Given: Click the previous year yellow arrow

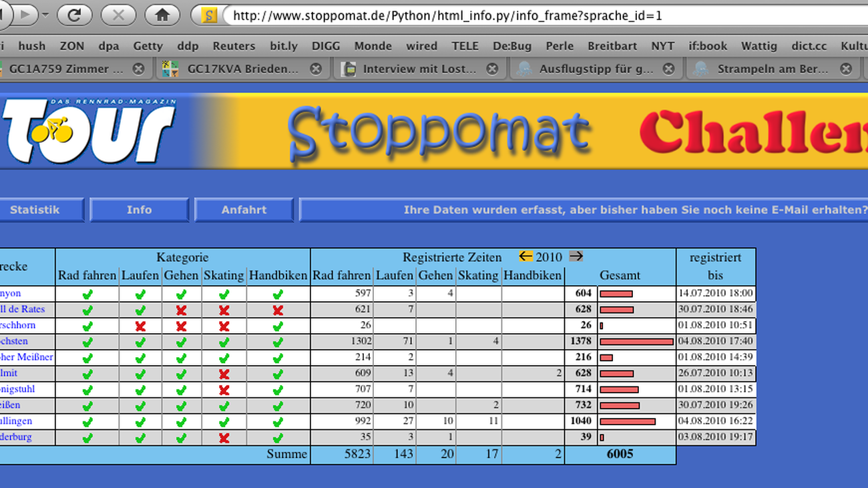Looking at the screenshot, I should [x=525, y=256].
